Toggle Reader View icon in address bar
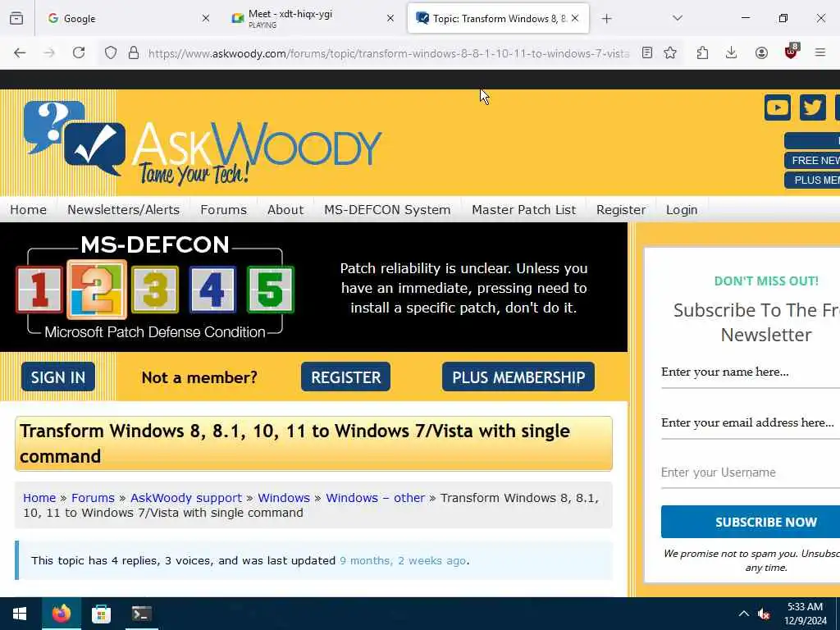This screenshot has width=840, height=630. click(647, 52)
